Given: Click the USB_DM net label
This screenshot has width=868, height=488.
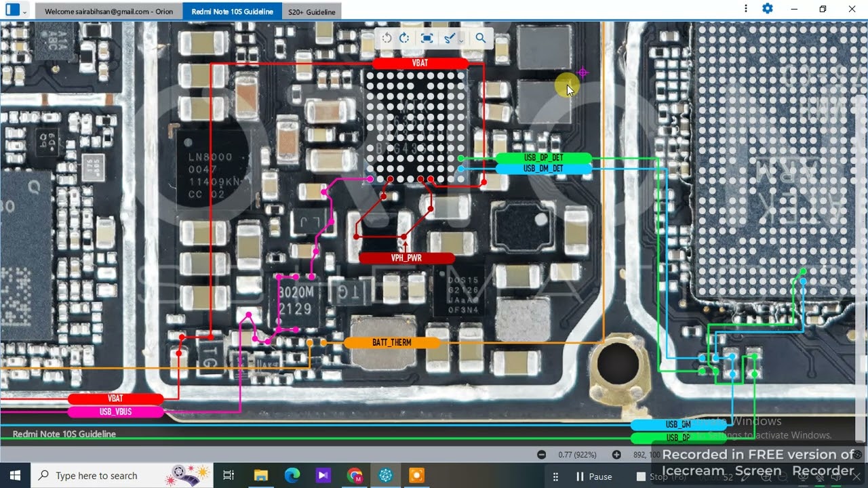Looking at the screenshot, I should tap(678, 425).
